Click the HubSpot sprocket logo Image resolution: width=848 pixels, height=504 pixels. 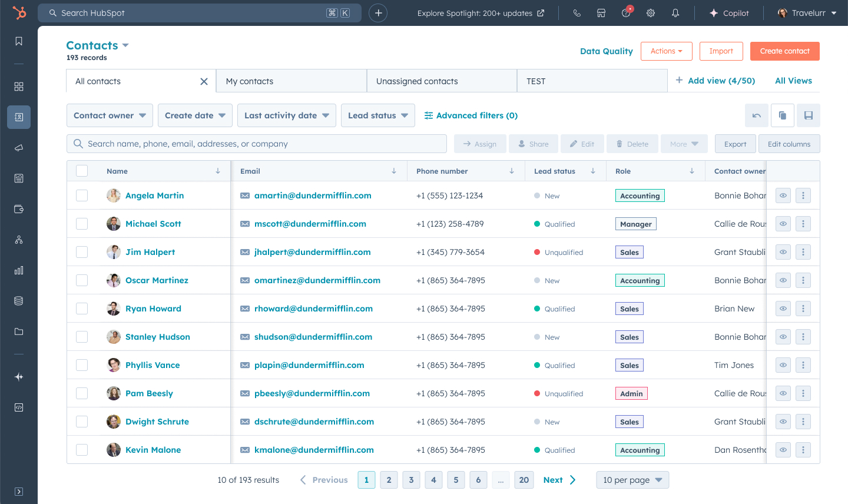19,12
